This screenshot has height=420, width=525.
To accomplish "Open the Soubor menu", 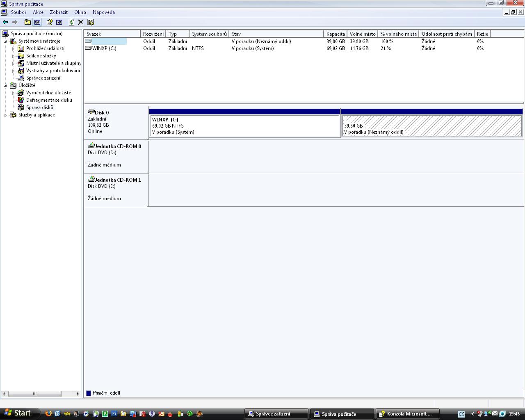I will click(x=18, y=12).
